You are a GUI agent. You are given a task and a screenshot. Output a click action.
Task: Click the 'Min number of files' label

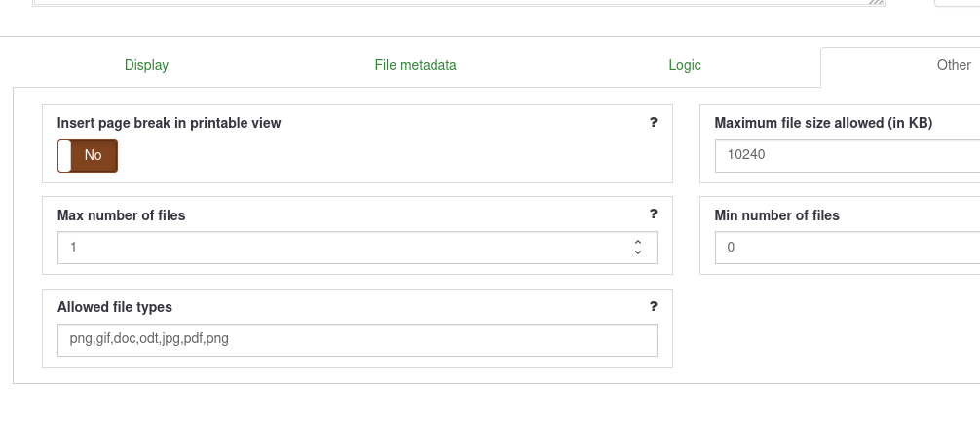click(776, 215)
